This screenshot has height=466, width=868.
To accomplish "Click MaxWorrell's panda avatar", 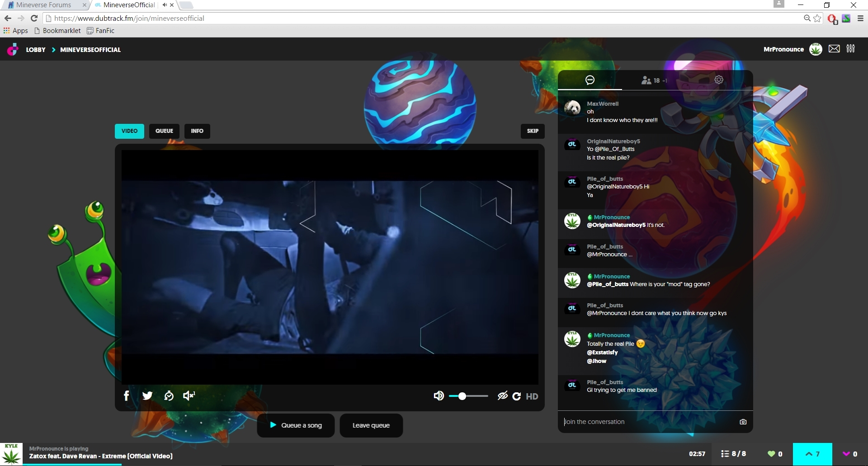I will point(572,108).
